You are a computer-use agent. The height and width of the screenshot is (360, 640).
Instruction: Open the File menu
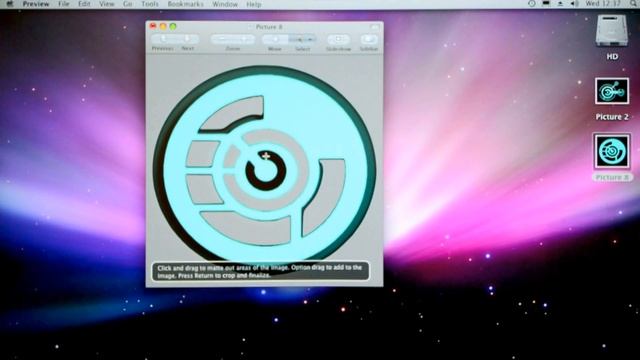coord(63,4)
